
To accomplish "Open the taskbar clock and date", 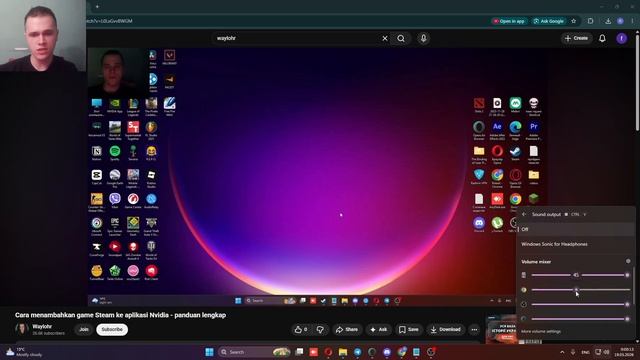I will click(625, 352).
